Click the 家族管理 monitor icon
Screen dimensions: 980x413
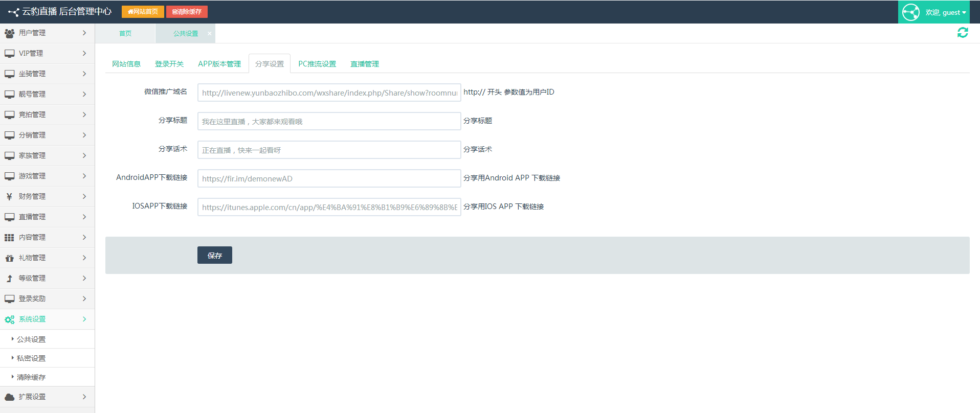click(x=9, y=156)
